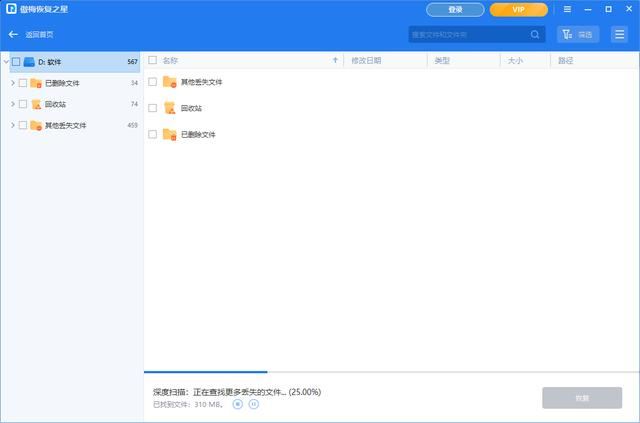Expand the 已删除文件 tree node
Image resolution: width=640 pixels, height=423 pixels.
click(13, 83)
